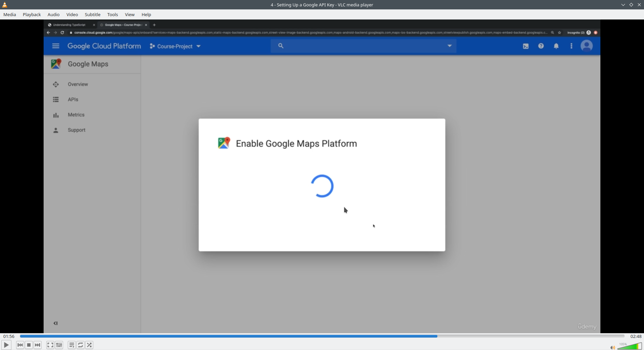Click the Google Maps pin logo in dialog
644x350 pixels.
224,143
